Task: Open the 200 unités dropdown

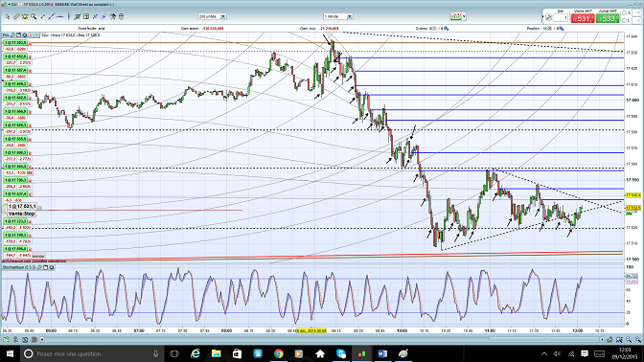Action: click(x=223, y=16)
